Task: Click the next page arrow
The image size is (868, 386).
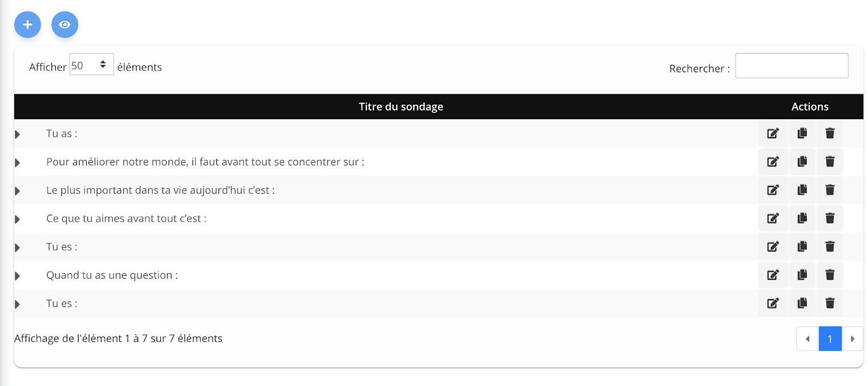Action: click(852, 339)
